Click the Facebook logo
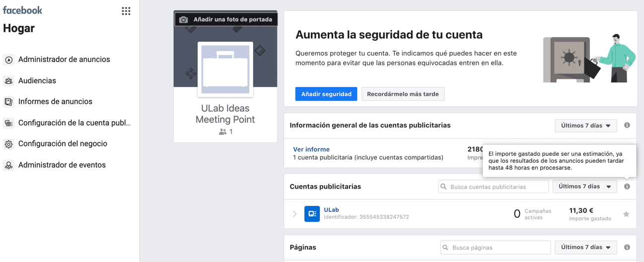This screenshot has width=644, height=262. [x=23, y=10]
